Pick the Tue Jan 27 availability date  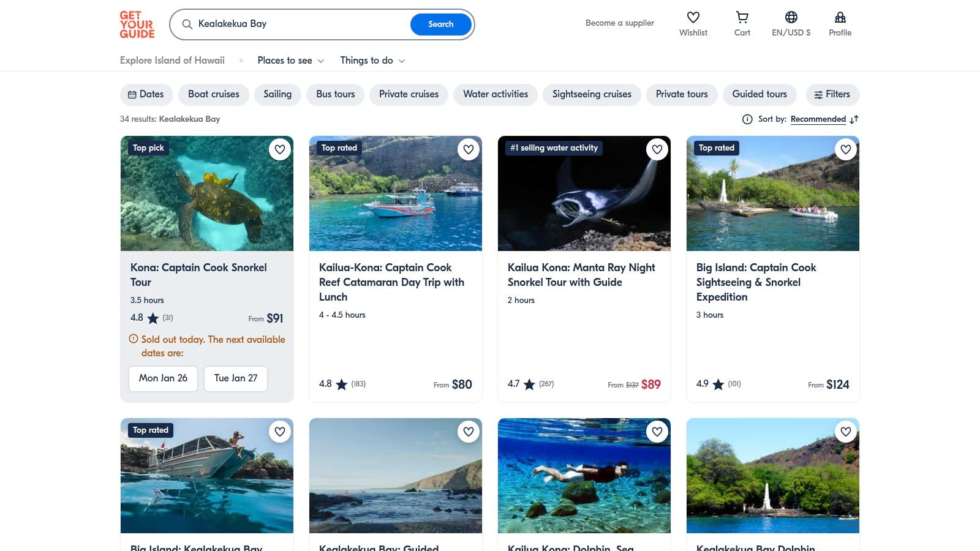235,378
